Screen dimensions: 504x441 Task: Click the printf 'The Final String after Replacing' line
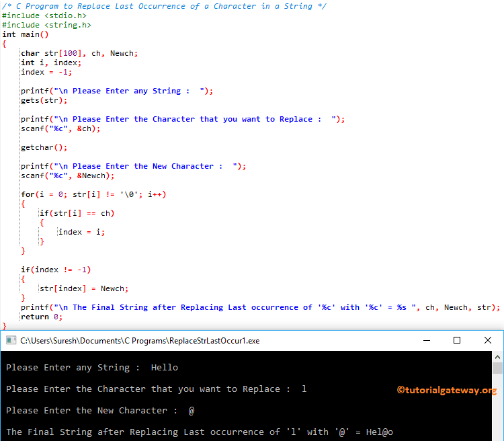(x=260, y=307)
